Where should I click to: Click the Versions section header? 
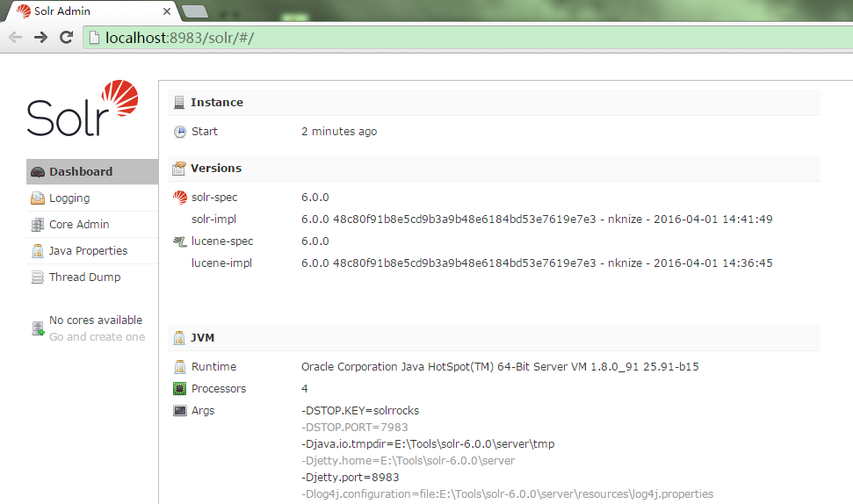click(x=494, y=169)
